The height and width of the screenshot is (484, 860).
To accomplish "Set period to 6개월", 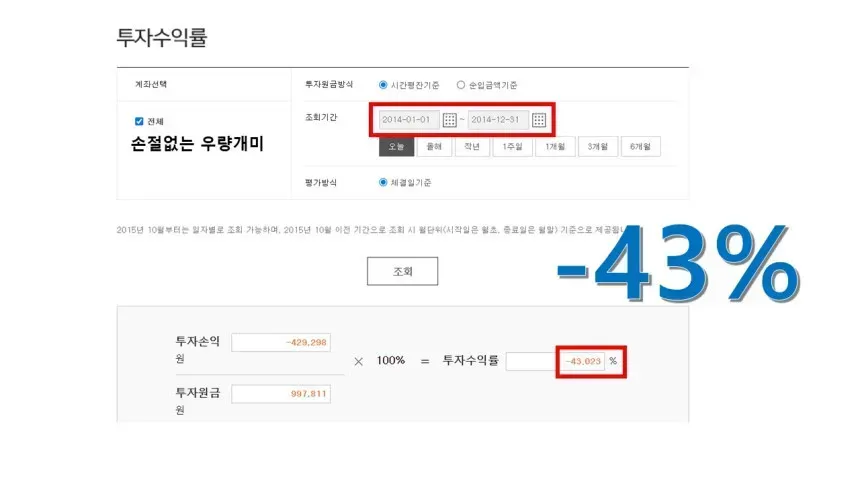I will coord(641,147).
